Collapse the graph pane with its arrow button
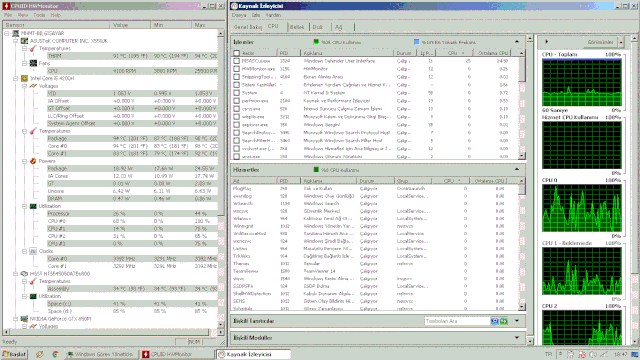The image size is (640, 360). pos(547,42)
